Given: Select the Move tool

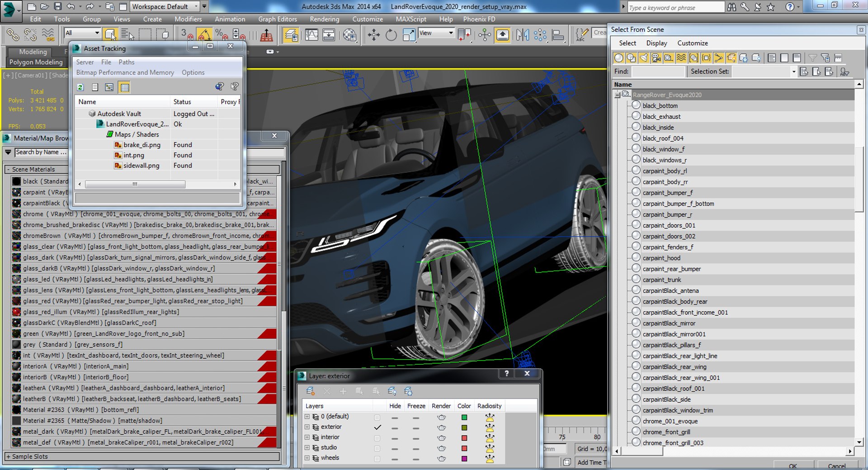Looking at the screenshot, I should point(374,35).
